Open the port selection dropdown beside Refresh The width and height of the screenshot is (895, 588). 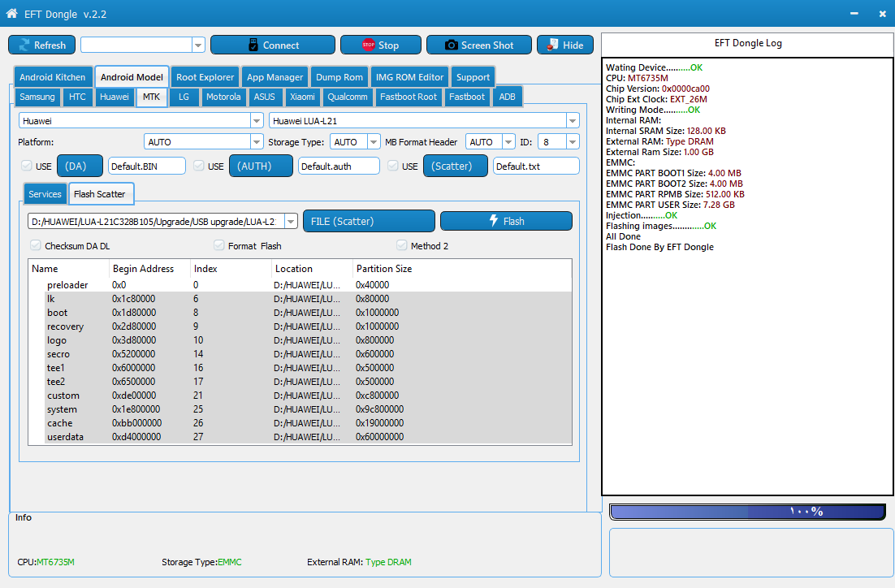(198, 45)
